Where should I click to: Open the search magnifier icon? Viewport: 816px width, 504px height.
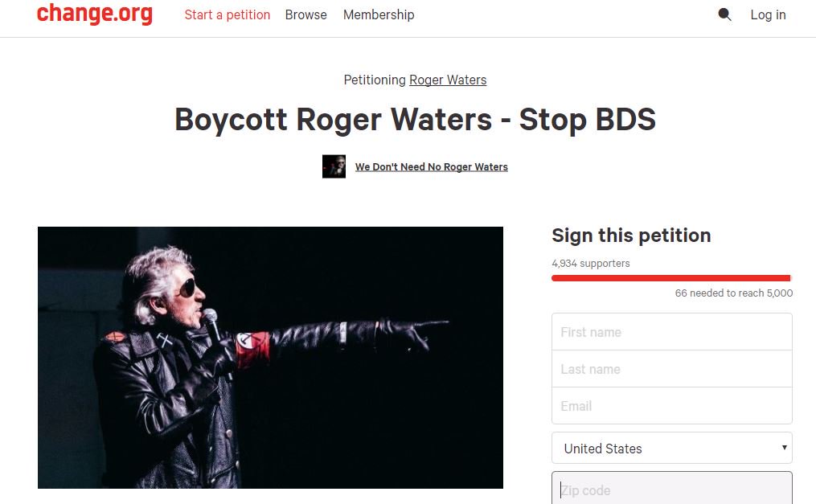click(724, 14)
